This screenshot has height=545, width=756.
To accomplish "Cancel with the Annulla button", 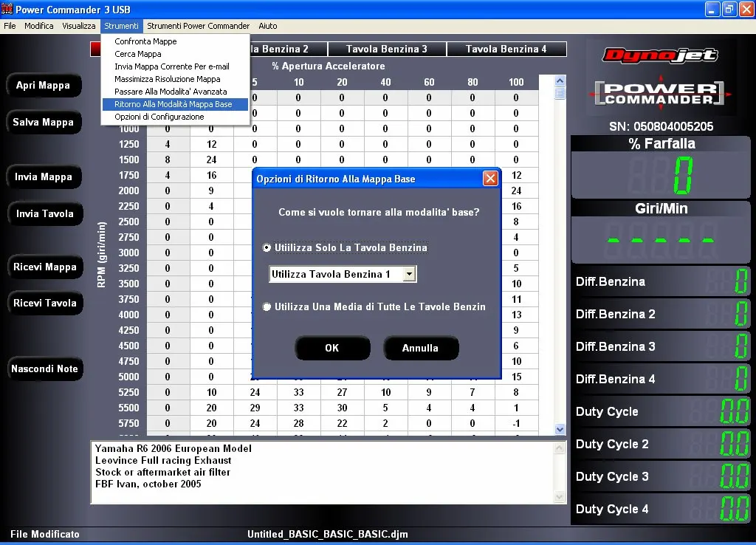I will pos(420,348).
